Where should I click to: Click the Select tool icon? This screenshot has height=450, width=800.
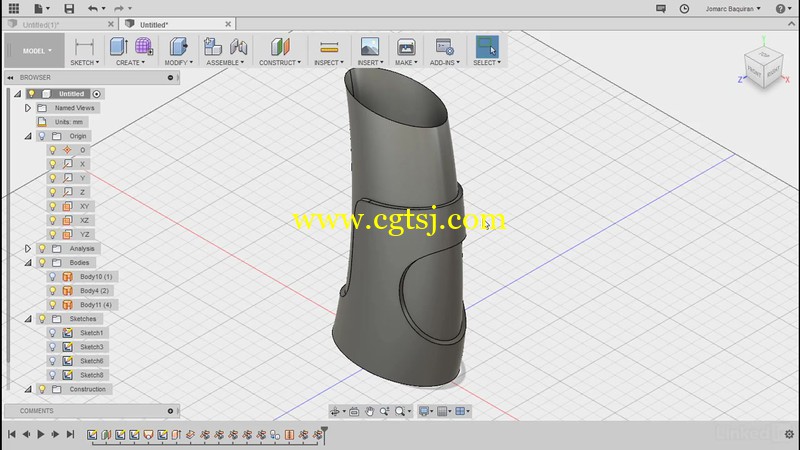[487, 46]
